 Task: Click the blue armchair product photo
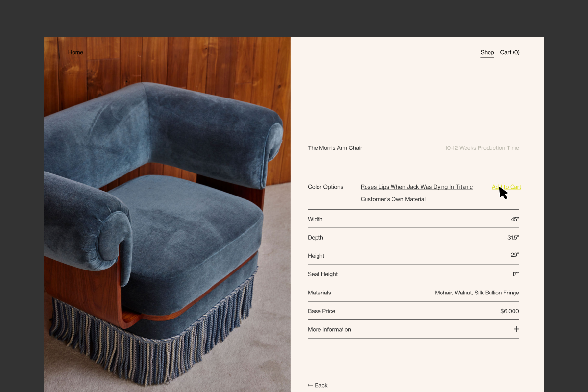[x=167, y=214]
